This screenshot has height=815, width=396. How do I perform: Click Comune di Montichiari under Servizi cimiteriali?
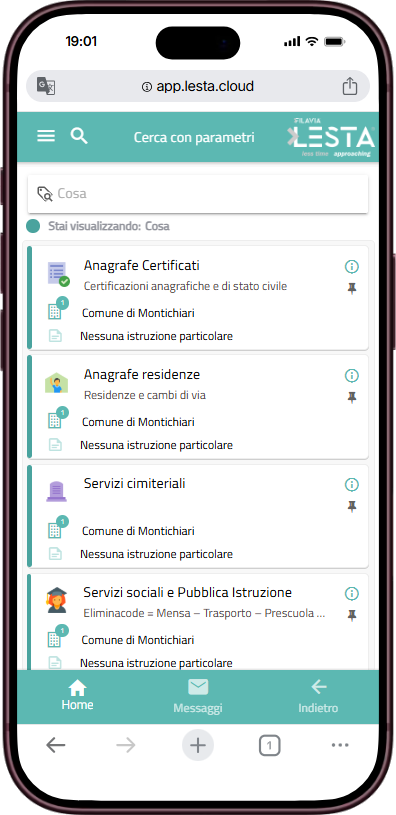(x=138, y=531)
